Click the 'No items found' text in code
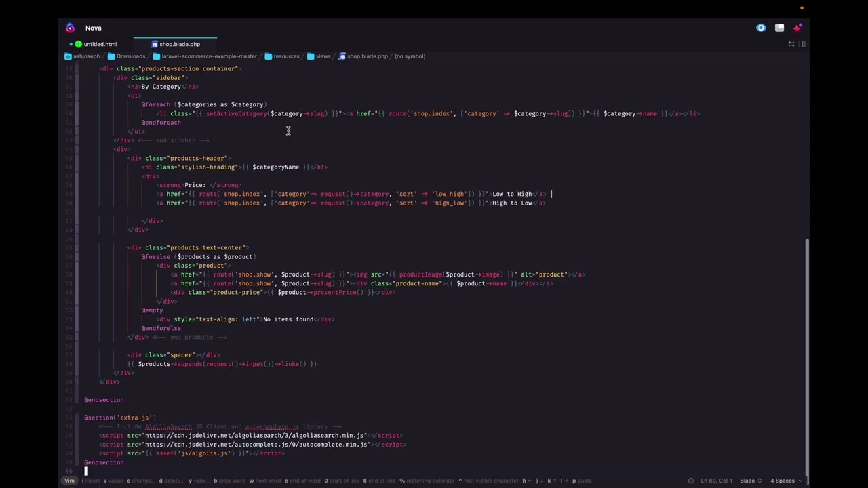This screenshot has width=868, height=488. (x=288, y=319)
